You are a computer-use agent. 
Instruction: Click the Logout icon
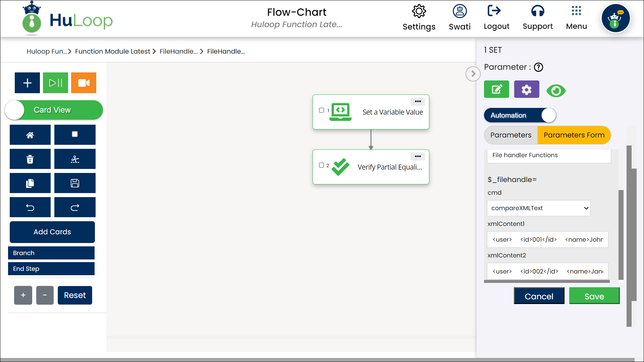[494, 11]
